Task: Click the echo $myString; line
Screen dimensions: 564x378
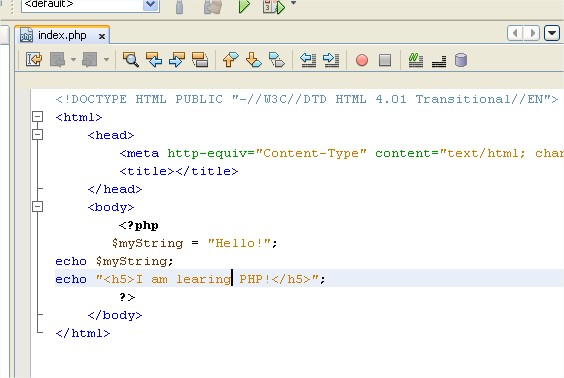Action: pos(114,261)
